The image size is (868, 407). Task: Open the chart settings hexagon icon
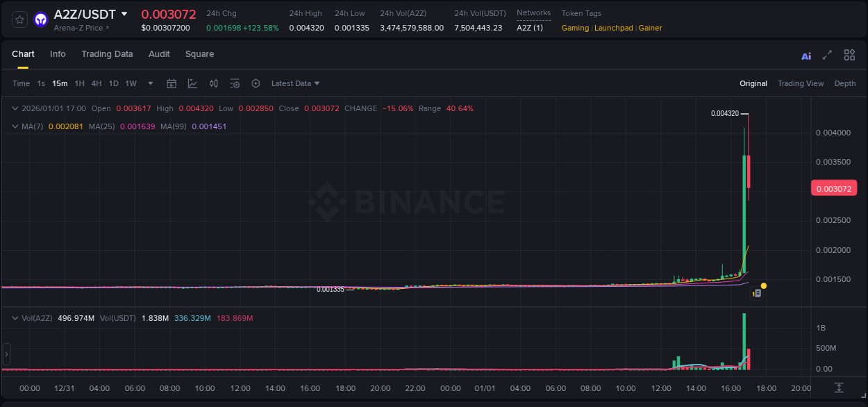[x=256, y=83]
